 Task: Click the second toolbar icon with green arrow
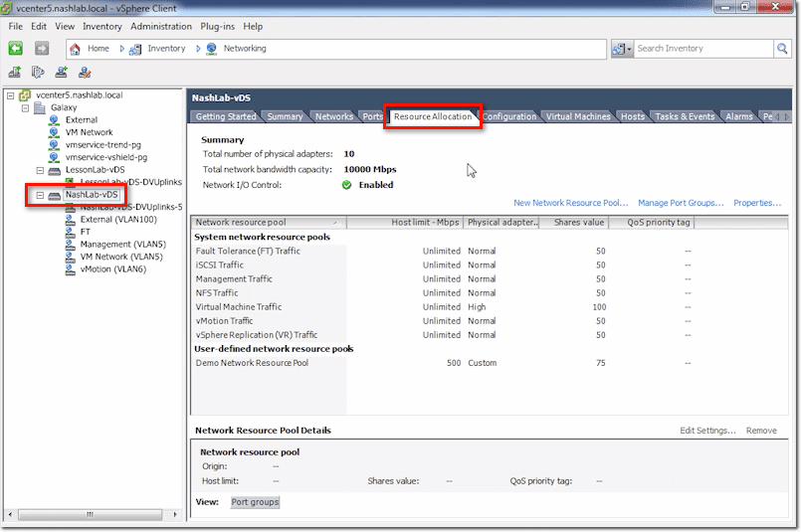click(x=38, y=73)
